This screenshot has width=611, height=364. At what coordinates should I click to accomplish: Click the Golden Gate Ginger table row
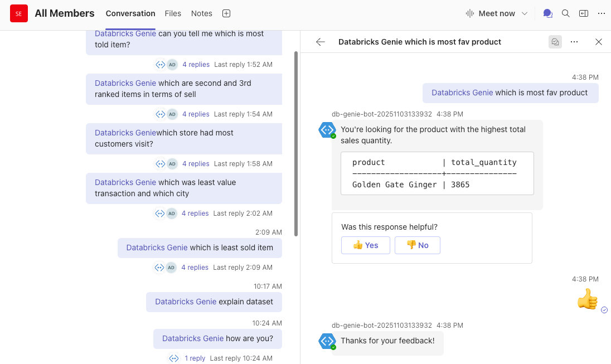tap(411, 185)
